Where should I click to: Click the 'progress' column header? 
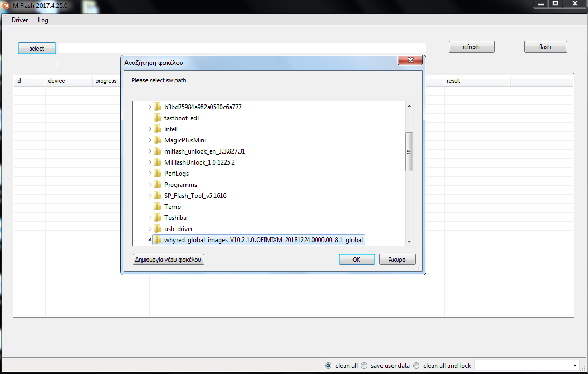(106, 81)
